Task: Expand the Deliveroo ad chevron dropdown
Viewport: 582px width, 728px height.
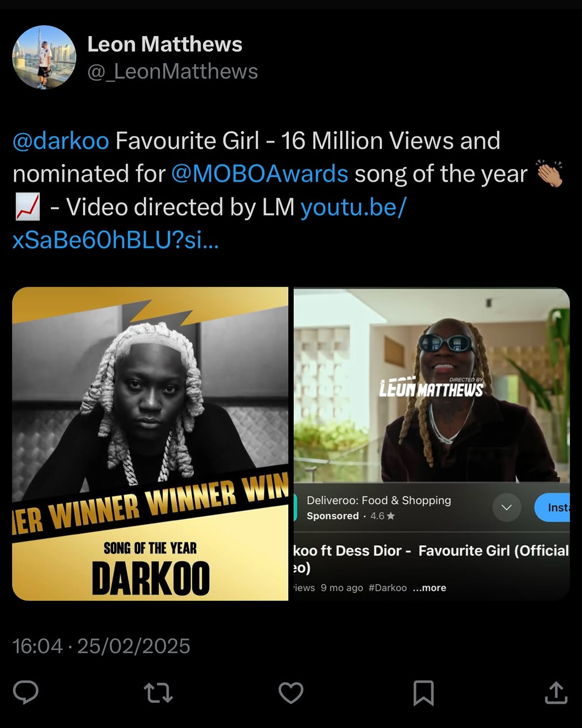Action: click(x=507, y=507)
